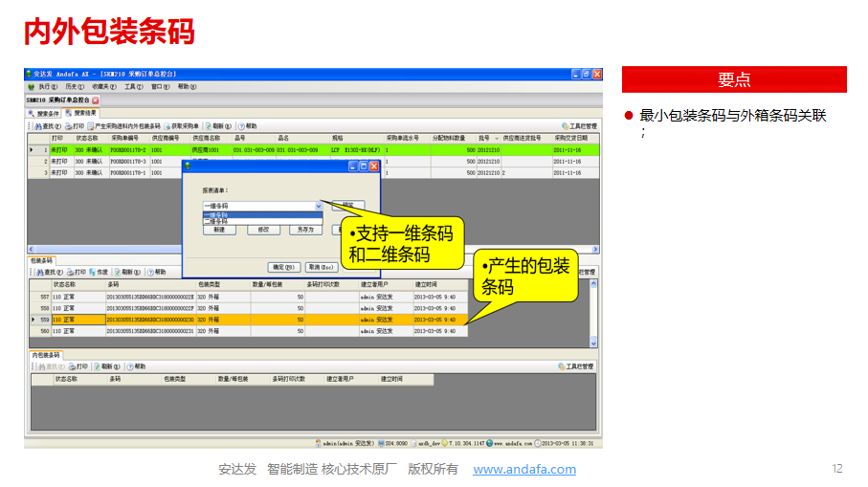
Task: Click the 打印 print icon in top toolbar
Action: click(x=70, y=125)
